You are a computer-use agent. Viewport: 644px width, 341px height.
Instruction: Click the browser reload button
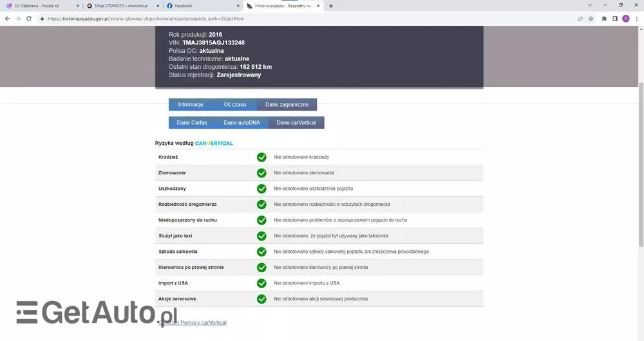(x=29, y=19)
